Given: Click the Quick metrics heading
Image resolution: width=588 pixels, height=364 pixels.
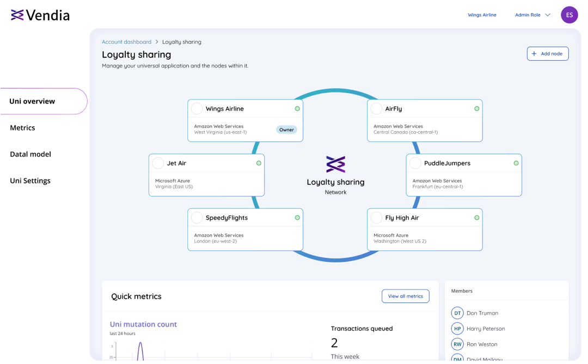Looking at the screenshot, I should click(x=136, y=296).
